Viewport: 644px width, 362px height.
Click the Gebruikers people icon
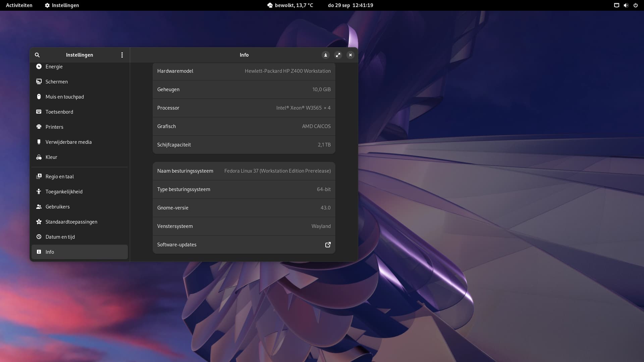click(39, 206)
